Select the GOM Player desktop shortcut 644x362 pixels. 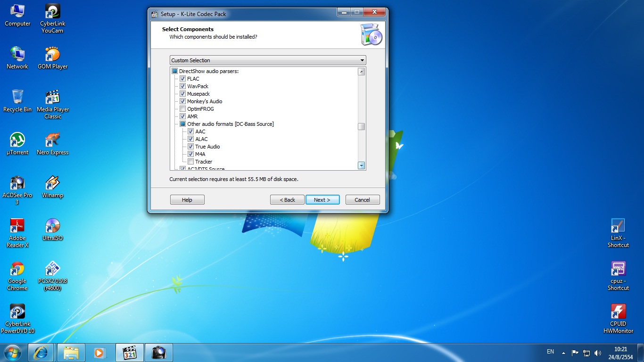click(x=52, y=58)
